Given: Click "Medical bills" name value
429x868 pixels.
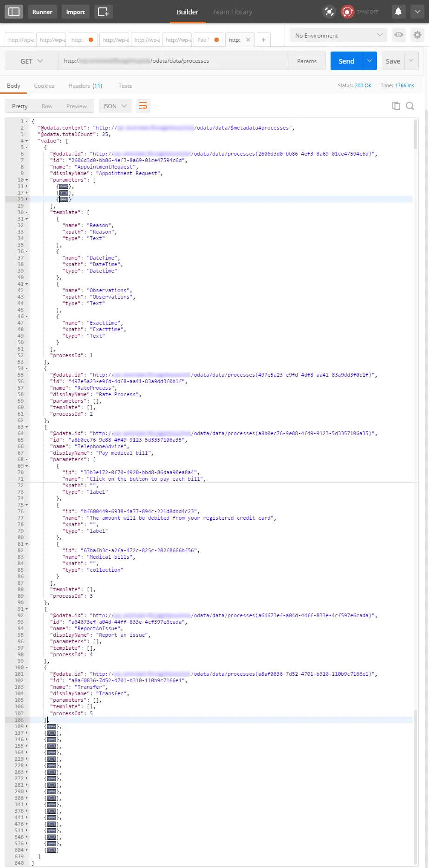Looking at the screenshot, I should pyautogui.click(x=111, y=557).
